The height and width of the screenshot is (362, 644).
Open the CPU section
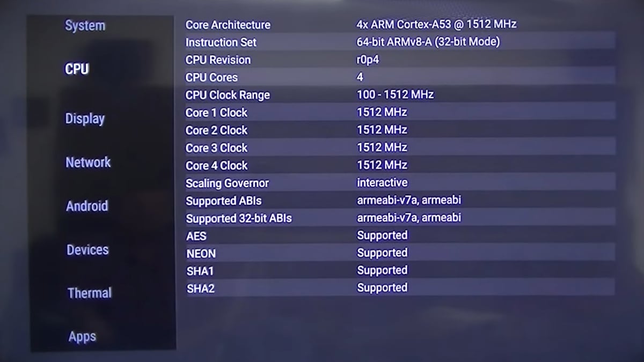[x=78, y=69]
